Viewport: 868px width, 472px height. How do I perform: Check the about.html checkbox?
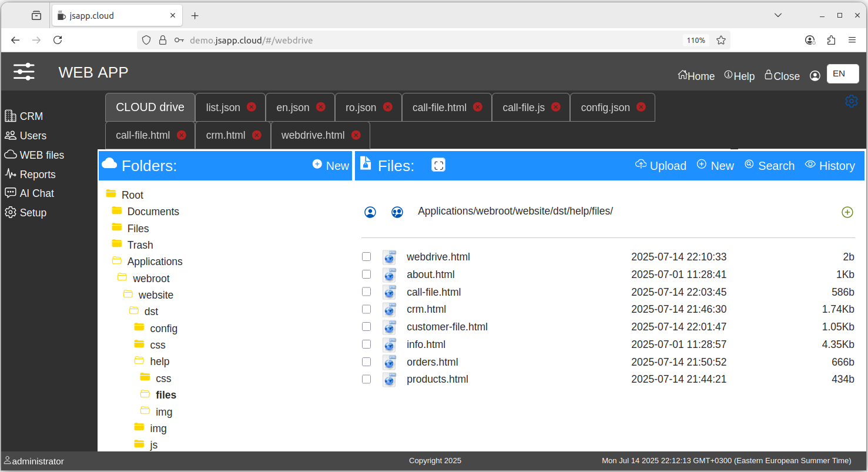click(x=366, y=274)
